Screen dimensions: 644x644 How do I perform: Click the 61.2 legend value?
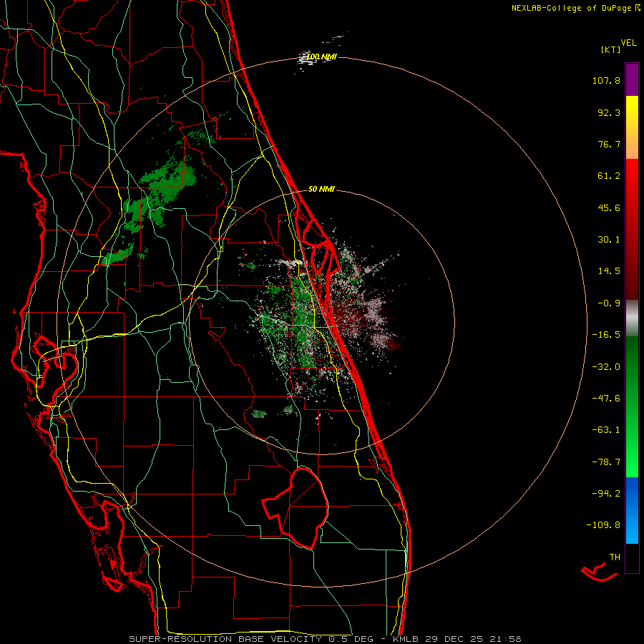[609, 176]
